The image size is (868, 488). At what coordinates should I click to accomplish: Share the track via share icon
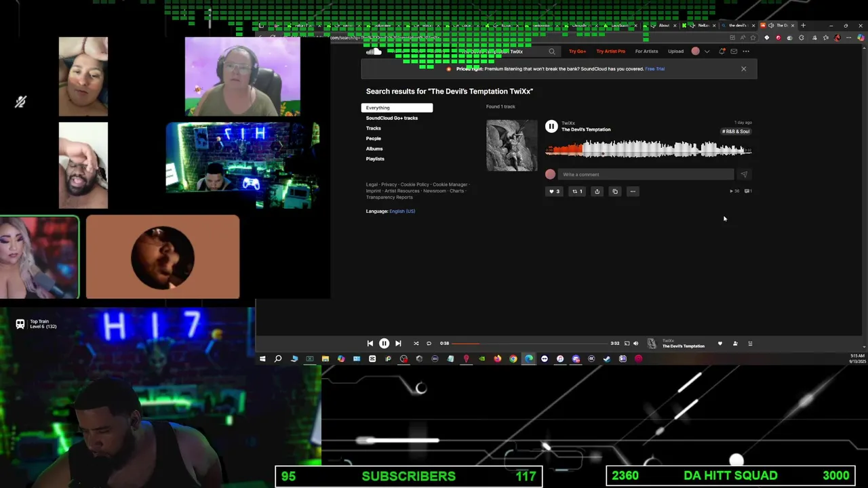tap(597, 191)
